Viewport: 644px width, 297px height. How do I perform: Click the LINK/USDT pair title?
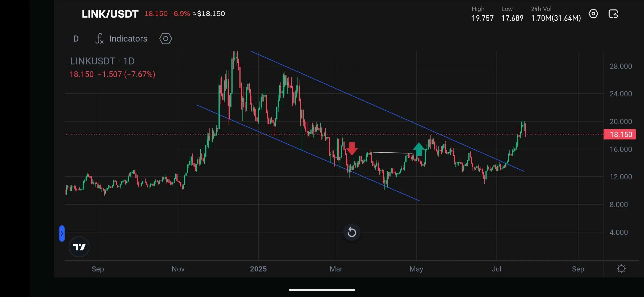pyautogui.click(x=110, y=14)
